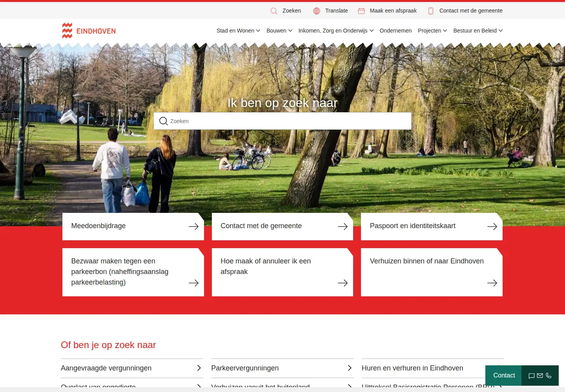
Task: Click the Zoeken text link in top bar
Action: [292, 11]
